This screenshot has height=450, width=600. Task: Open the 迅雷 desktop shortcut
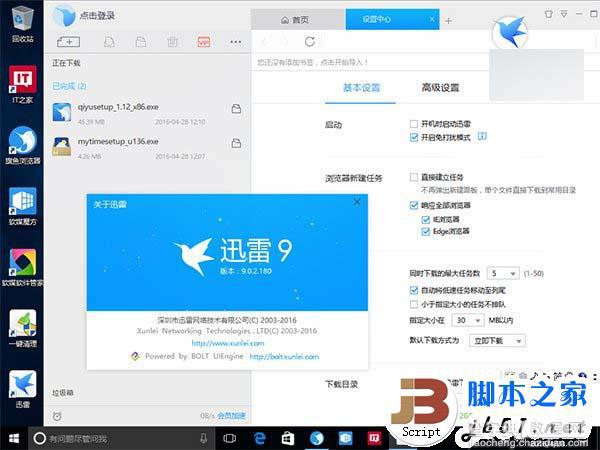coord(23,389)
